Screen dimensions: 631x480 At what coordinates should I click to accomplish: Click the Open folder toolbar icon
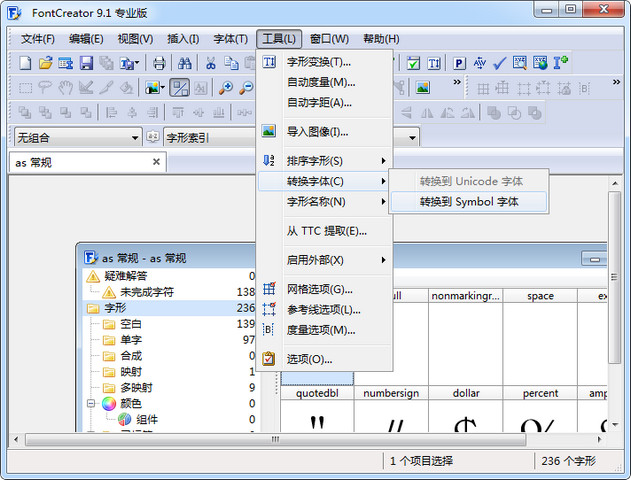[x=45, y=63]
